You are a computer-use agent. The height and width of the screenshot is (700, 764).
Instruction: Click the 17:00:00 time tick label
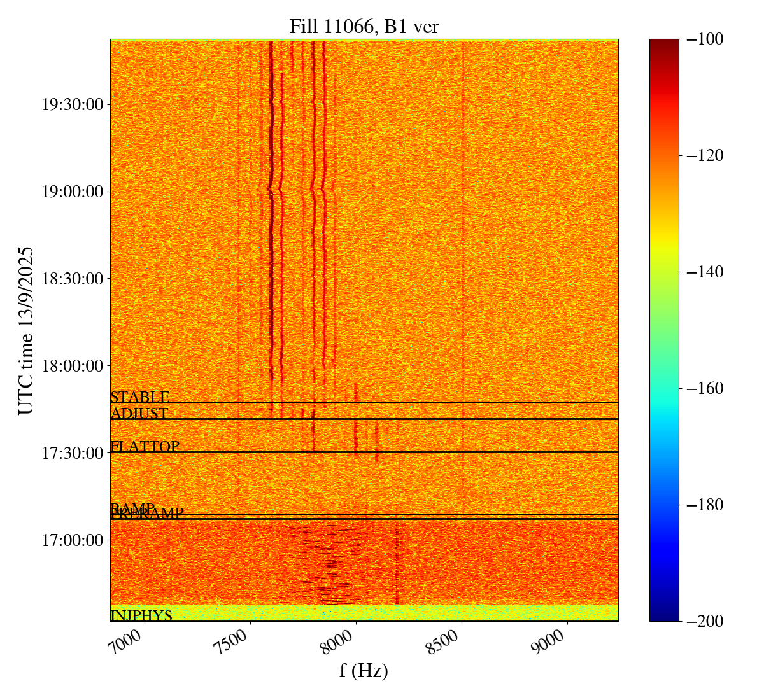[x=73, y=540]
